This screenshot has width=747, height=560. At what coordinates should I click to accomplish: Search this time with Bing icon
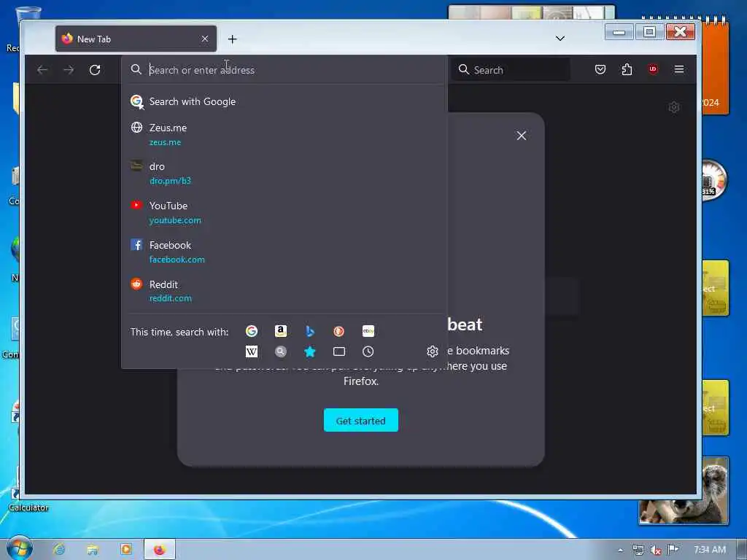[309, 331]
